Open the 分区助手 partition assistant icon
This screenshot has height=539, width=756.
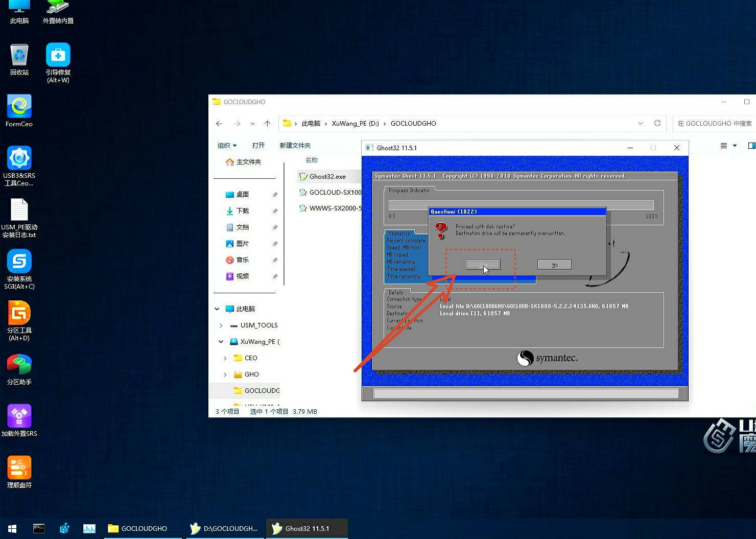point(19,365)
